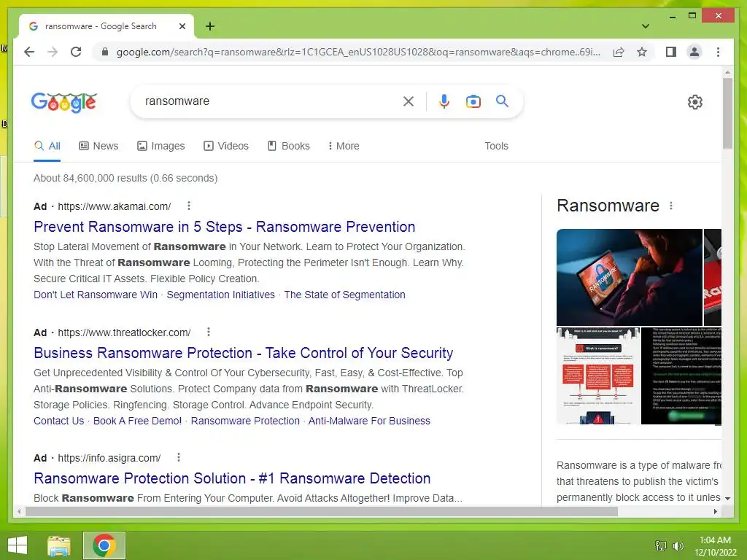Click the vertical page scrollbar thumb
This screenshot has width=747, height=560.
click(727, 113)
